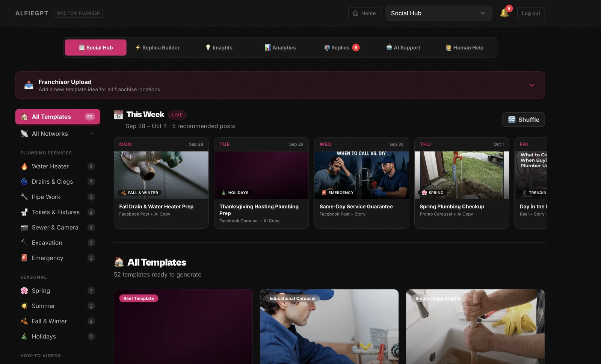Click the Fall & Winter leaf icon
Screen dimensions: 601x364
click(x=24, y=321)
